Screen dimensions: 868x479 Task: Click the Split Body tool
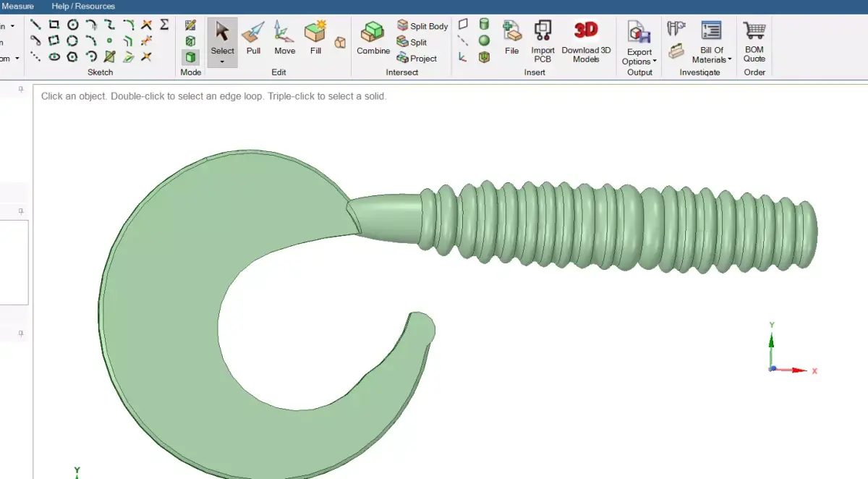pos(422,25)
